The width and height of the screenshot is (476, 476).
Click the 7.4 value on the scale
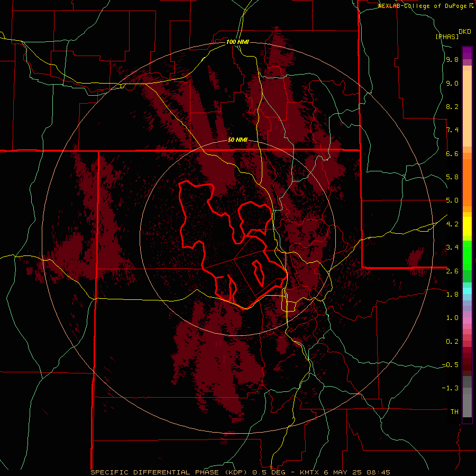coord(452,130)
